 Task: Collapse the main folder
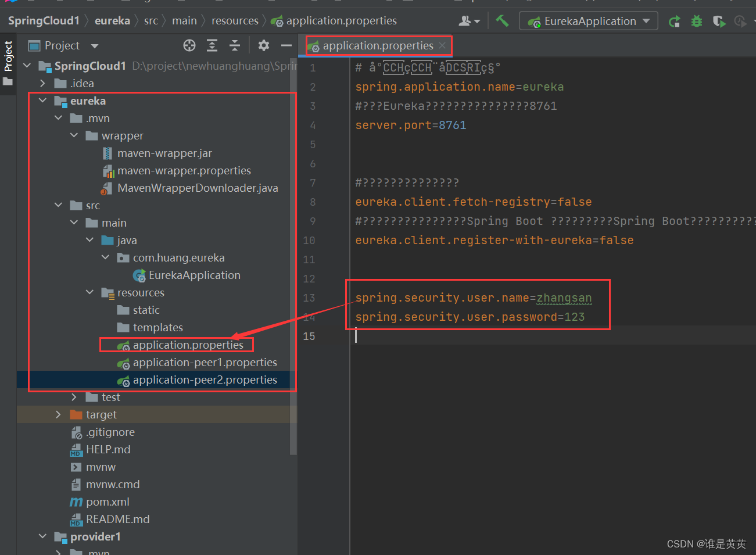(x=74, y=223)
